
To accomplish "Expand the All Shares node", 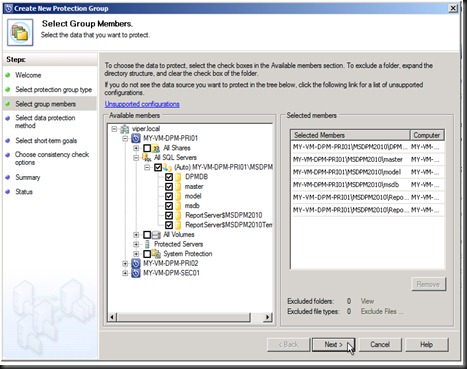I will (x=136, y=148).
